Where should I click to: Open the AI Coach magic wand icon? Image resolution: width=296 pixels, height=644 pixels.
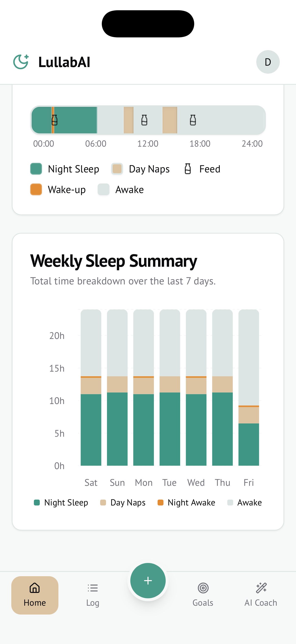[x=261, y=588]
